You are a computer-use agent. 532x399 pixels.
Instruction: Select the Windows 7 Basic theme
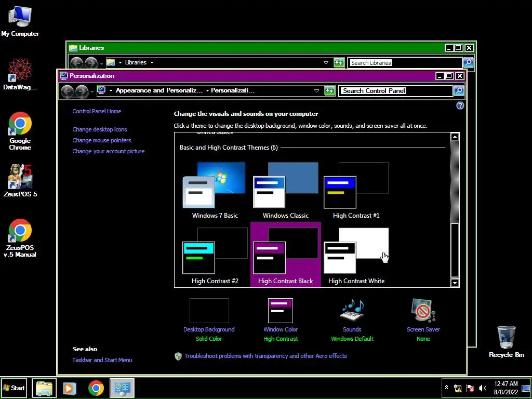(x=215, y=190)
